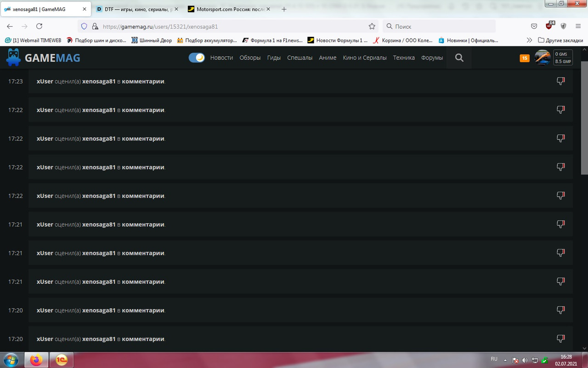Open the Аниме menu item
The image size is (588, 368).
[328, 57]
